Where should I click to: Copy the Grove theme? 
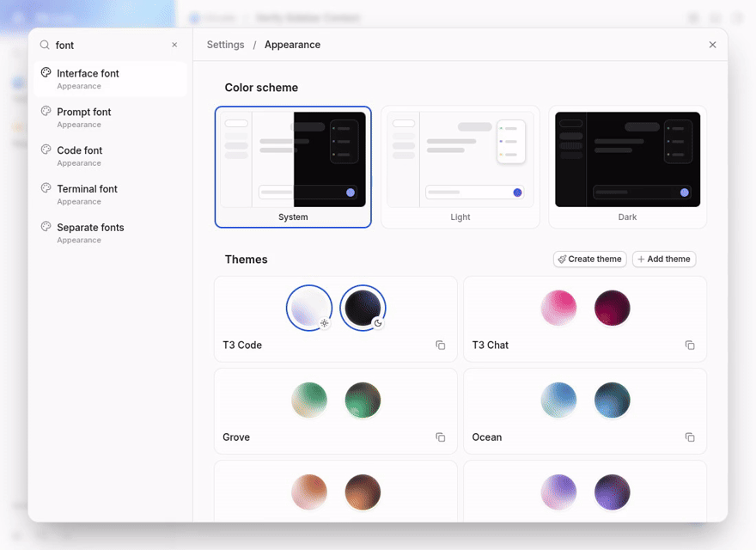(x=441, y=437)
